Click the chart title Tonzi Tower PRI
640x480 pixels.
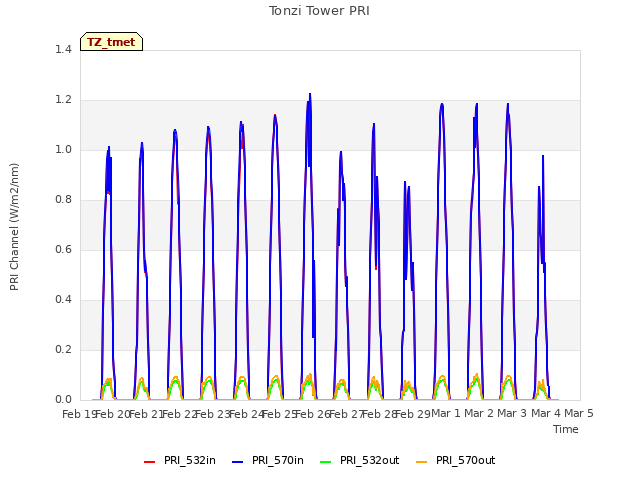[319, 11]
